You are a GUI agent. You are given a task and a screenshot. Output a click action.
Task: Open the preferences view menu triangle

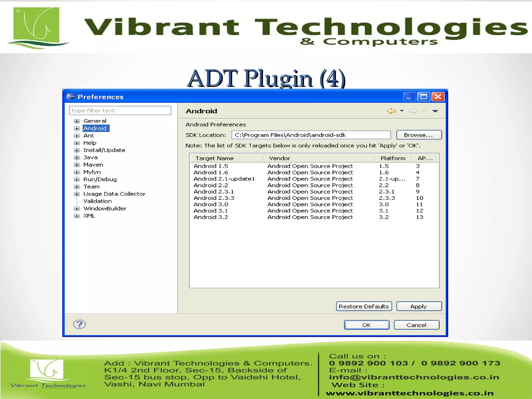click(435, 111)
